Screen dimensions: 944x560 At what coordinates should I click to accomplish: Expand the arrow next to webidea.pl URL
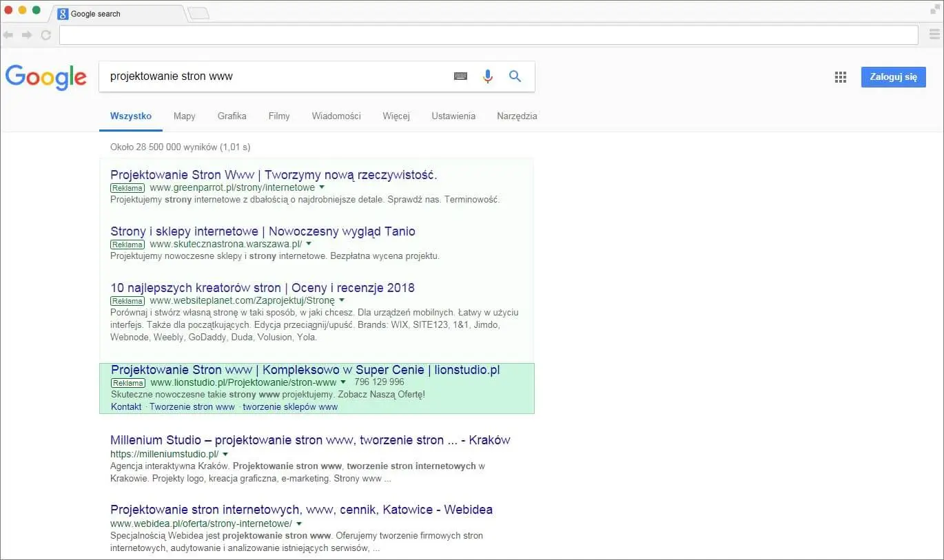[x=299, y=523]
